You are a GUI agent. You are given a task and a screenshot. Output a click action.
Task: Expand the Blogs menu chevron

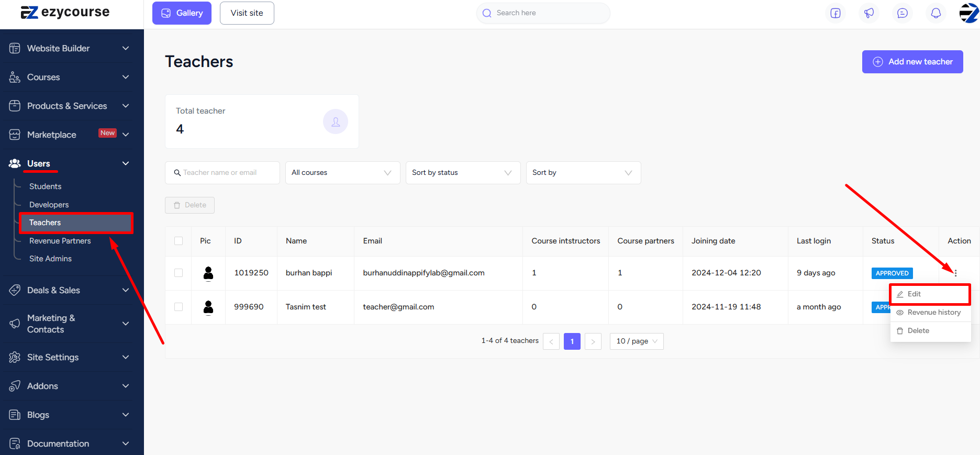point(126,415)
